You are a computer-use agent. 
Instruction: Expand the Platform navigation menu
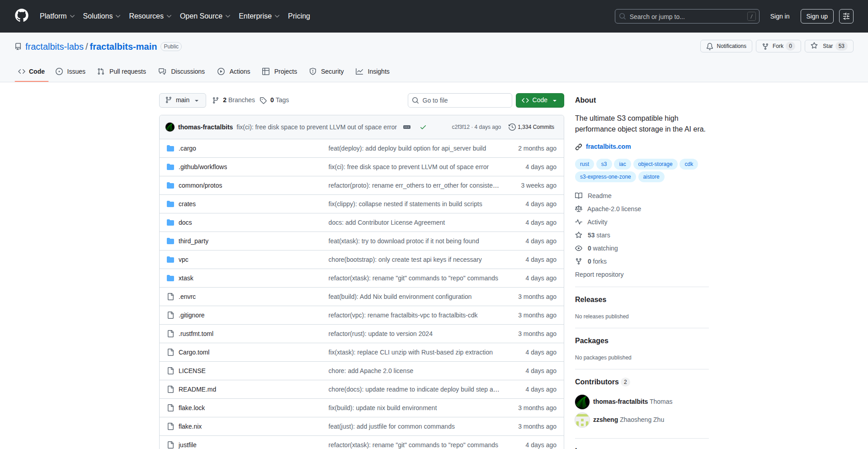click(57, 16)
